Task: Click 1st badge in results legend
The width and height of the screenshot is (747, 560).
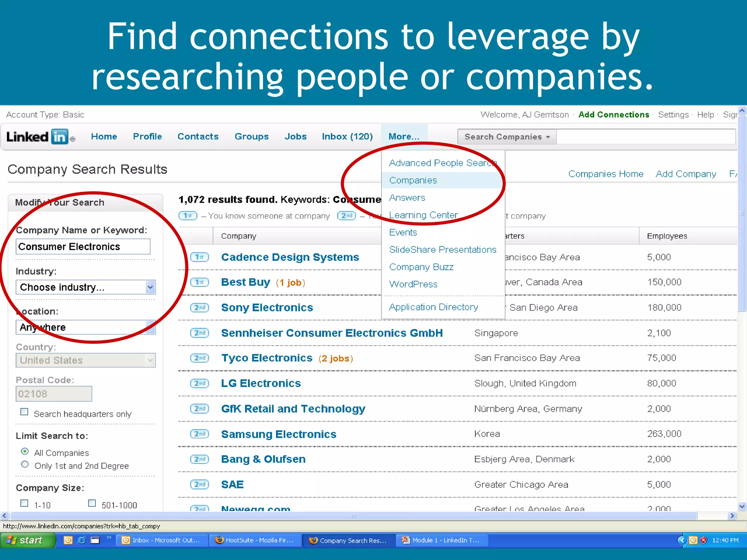Action: [x=188, y=216]
